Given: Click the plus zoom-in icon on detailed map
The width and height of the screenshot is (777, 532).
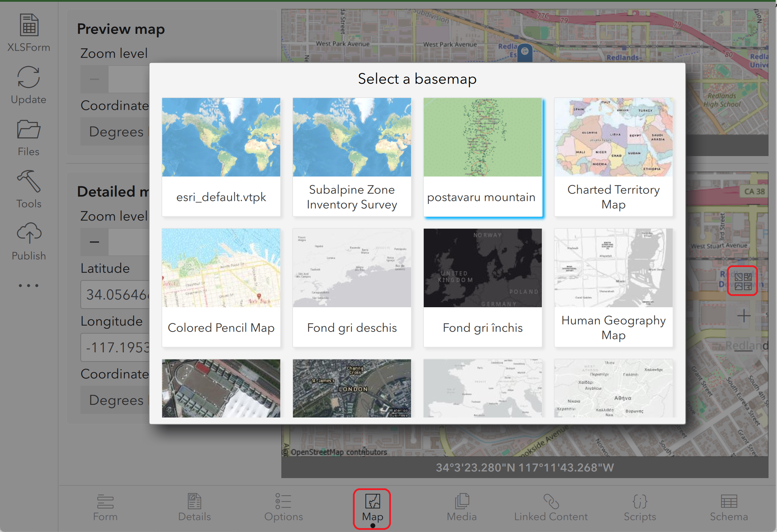Looking at the screenshot, I should pyautogui.click(x=744, y=316).
